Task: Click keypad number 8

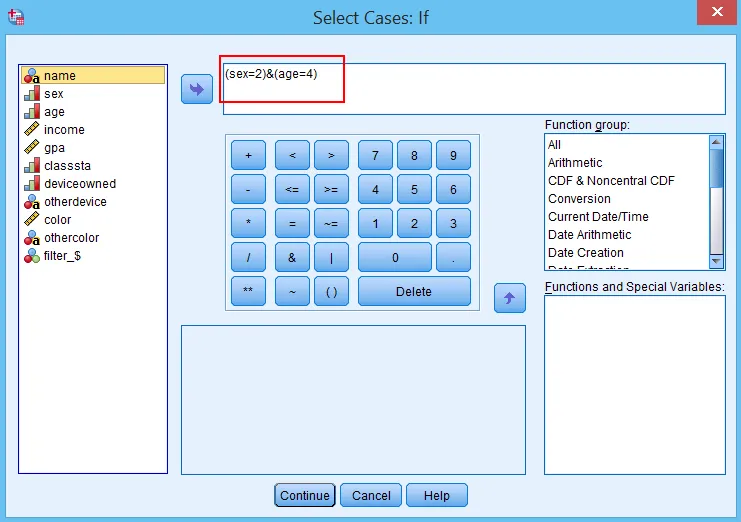Action: point(414,155)
